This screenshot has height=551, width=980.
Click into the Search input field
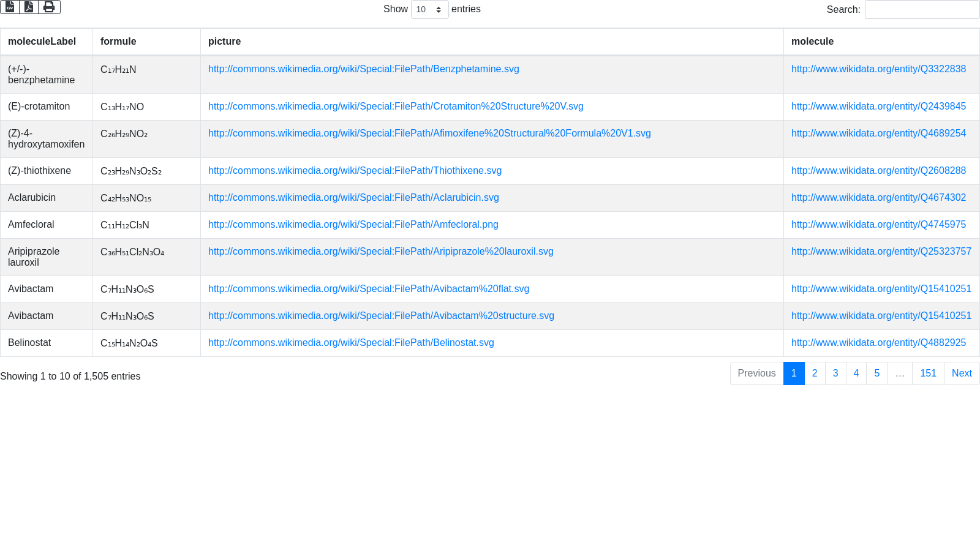(x=921, y=10)
